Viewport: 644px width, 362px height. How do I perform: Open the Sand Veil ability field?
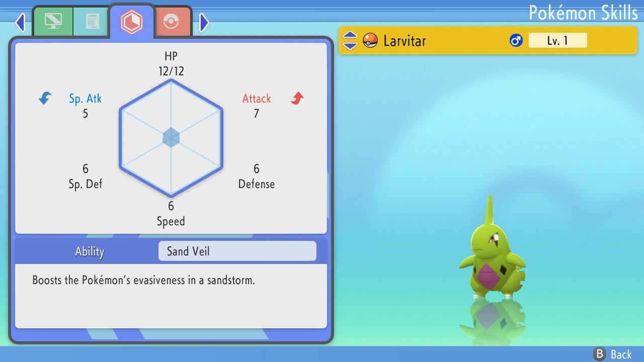[x=237, y=251]
